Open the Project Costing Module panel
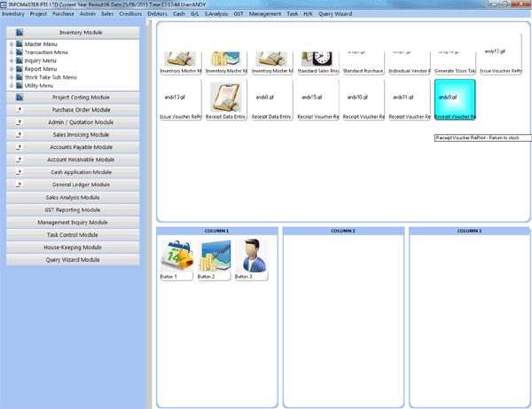The image size is (532, 409). coord(80,96)
